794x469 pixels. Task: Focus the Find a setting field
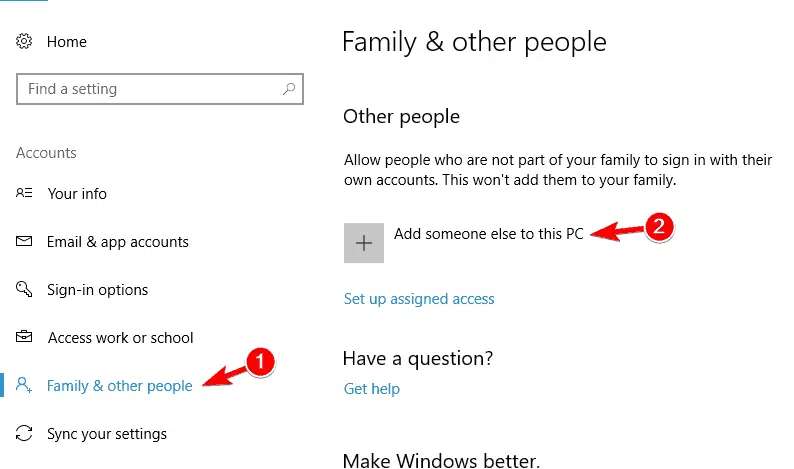pyautogui.click(x=160, y=89)
